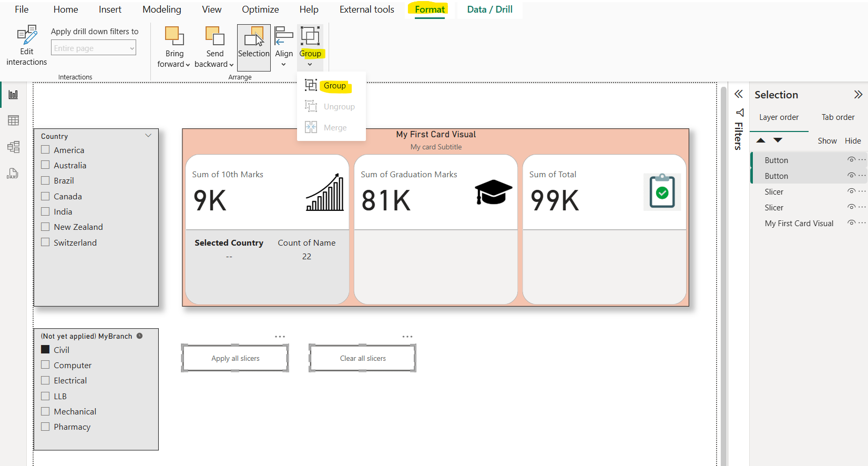Screen dimensions: 868x466
Task: Collapse the Selection pane with double chevron
Action: 858,95
